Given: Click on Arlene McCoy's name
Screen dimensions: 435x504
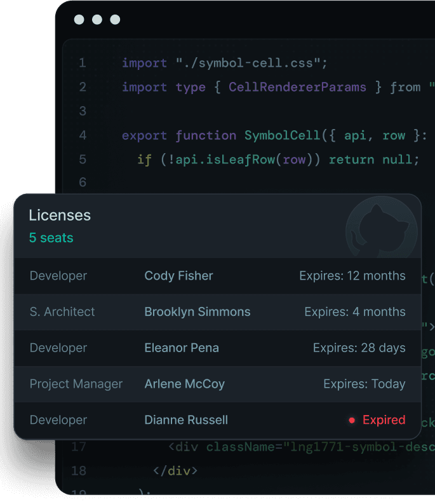Looking at the screenshot, I should coord(184,384).
